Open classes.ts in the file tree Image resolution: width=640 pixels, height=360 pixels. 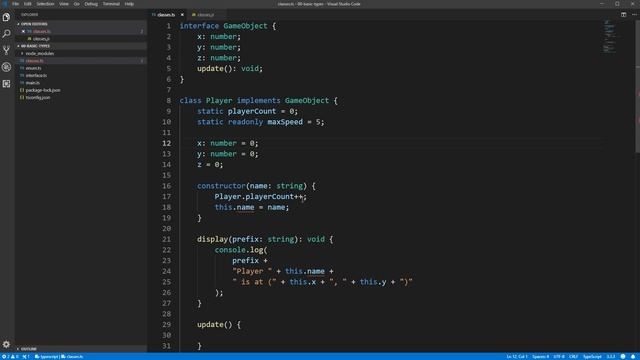click(34, 61)
